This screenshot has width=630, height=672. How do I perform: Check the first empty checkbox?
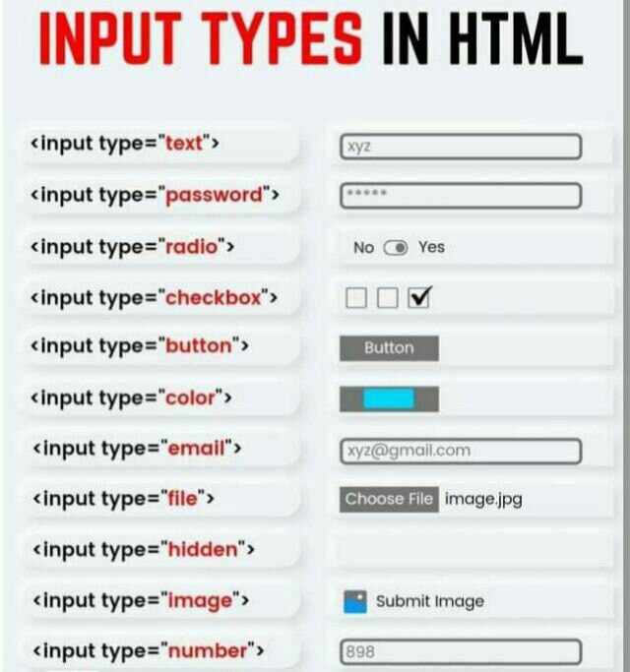(356, 297)
